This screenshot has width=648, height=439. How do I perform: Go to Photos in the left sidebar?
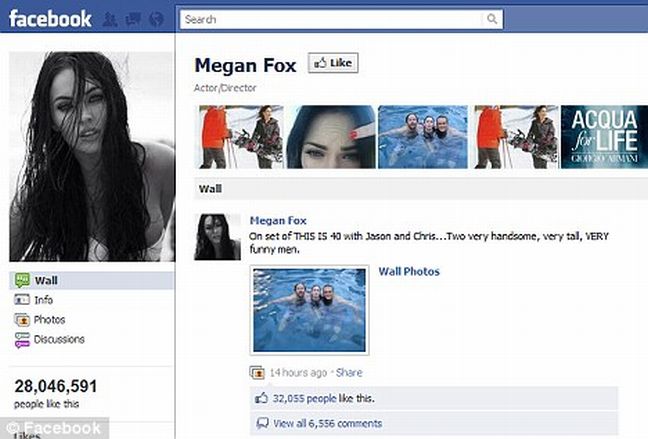pyautogui.click(x=49, y=320)
